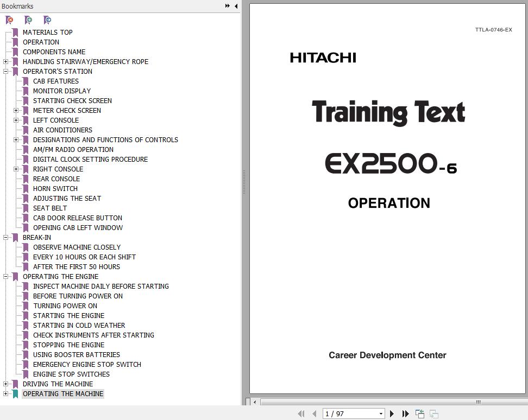Click the greyed go to next view icon
Screen dimensions: 528x420
tap(433, 413)
